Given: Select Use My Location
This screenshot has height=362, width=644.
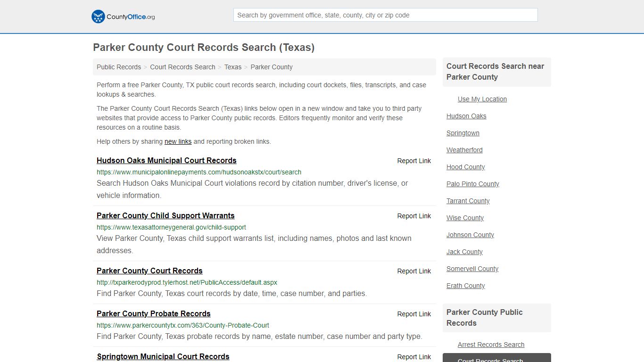Looking at the screenshot, I should coord(482,99).
